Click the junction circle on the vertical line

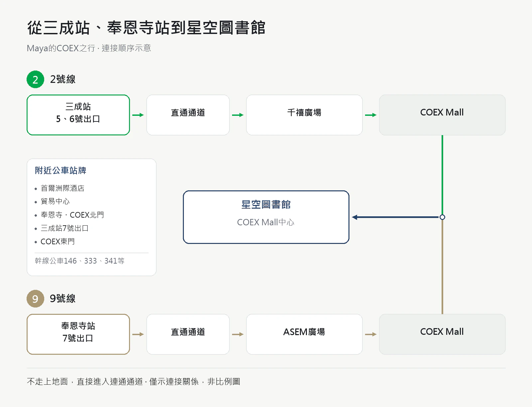pos(442,217)
